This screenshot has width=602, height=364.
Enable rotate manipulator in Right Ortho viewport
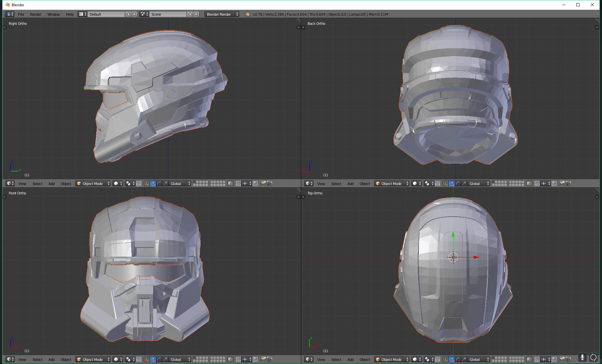(x=159, y=183)
